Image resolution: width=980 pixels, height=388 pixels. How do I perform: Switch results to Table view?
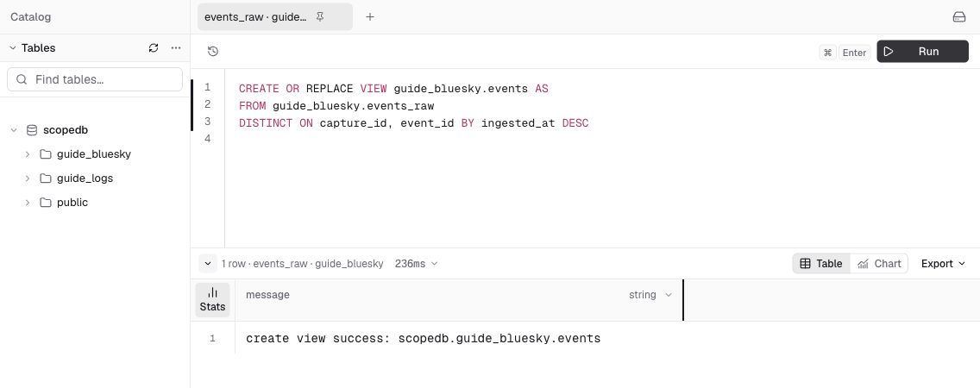821,264
